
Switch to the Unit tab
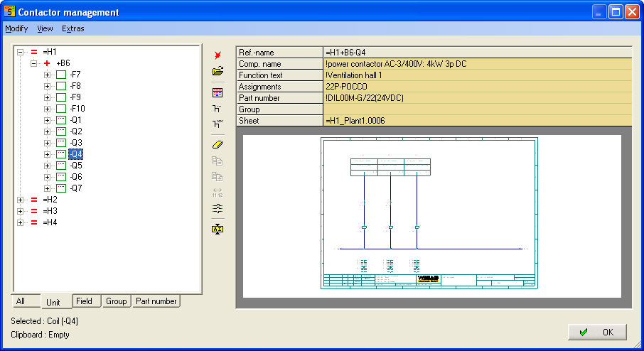tap(56, 302)
